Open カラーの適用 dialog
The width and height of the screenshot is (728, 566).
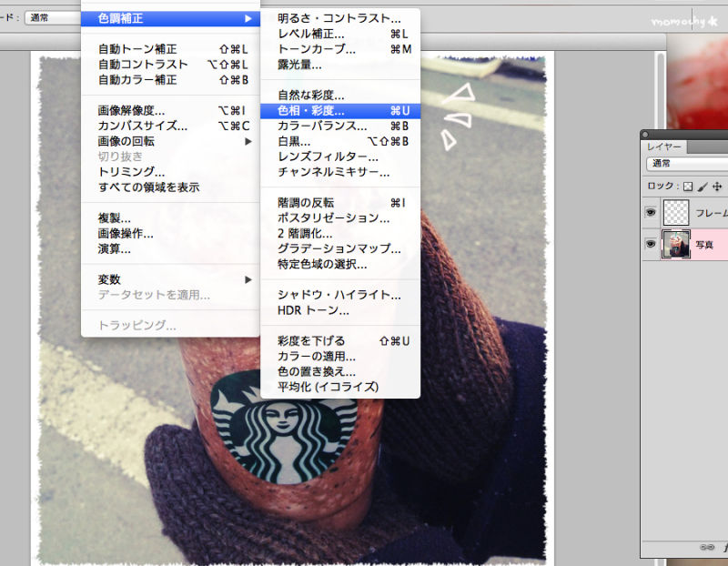pos(340,356)
